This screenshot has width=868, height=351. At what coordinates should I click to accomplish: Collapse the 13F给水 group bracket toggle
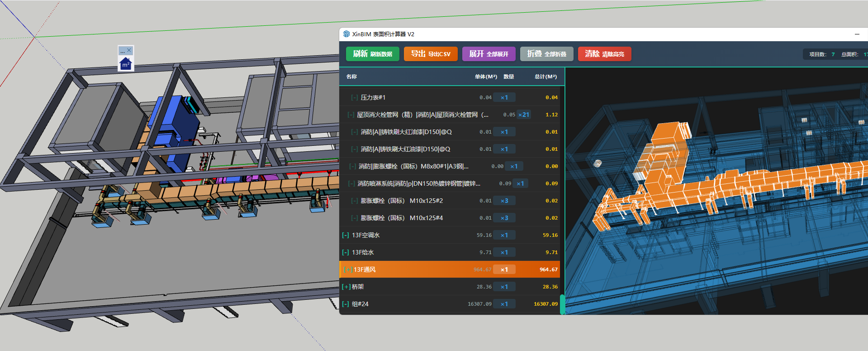point(346,252)
